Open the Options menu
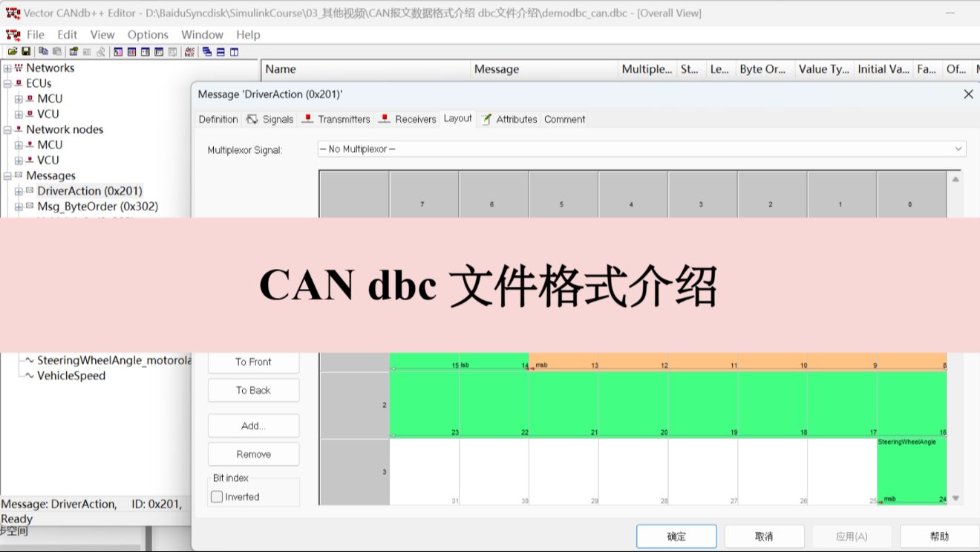980x552 pixels. 148,34
